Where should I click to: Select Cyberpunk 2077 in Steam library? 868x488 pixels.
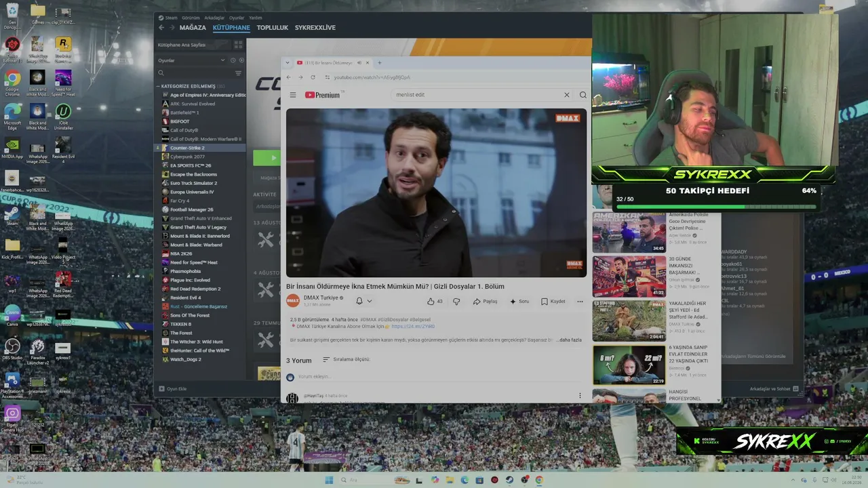[x=187, y=157]
